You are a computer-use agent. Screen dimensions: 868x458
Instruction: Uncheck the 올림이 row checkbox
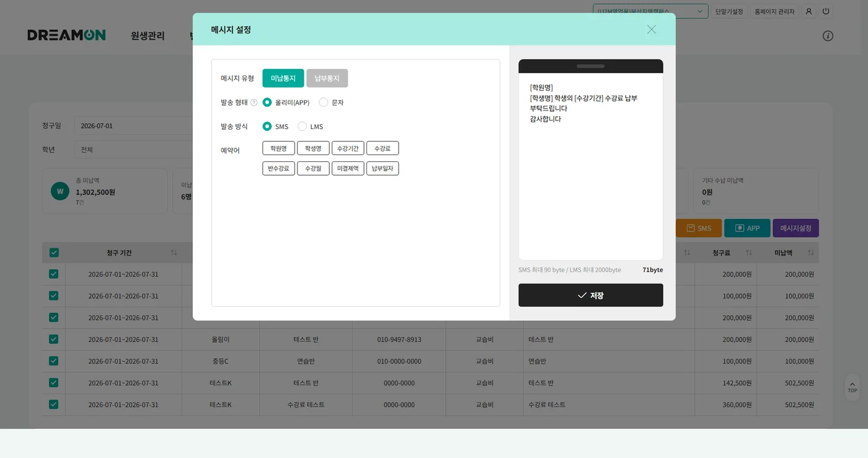coord(54,339)
